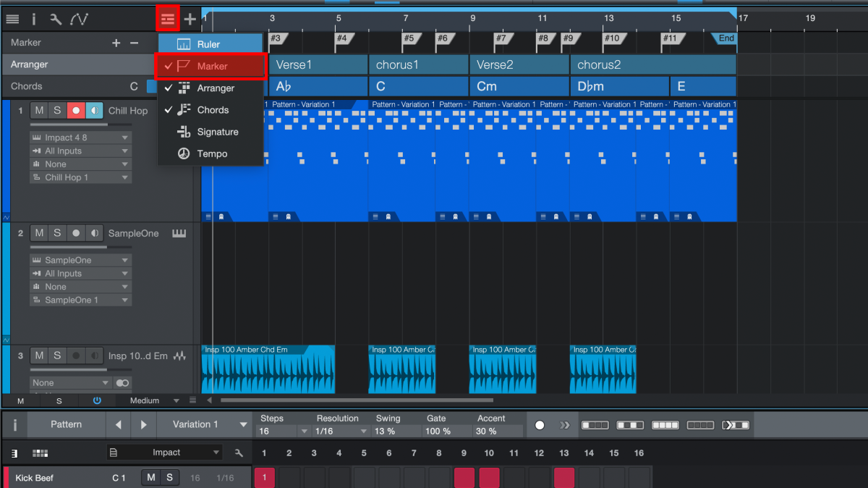868x488 pixels.
Task: Open All Inputs dropdown on Chill Hop track
Action: click(80, 151)
